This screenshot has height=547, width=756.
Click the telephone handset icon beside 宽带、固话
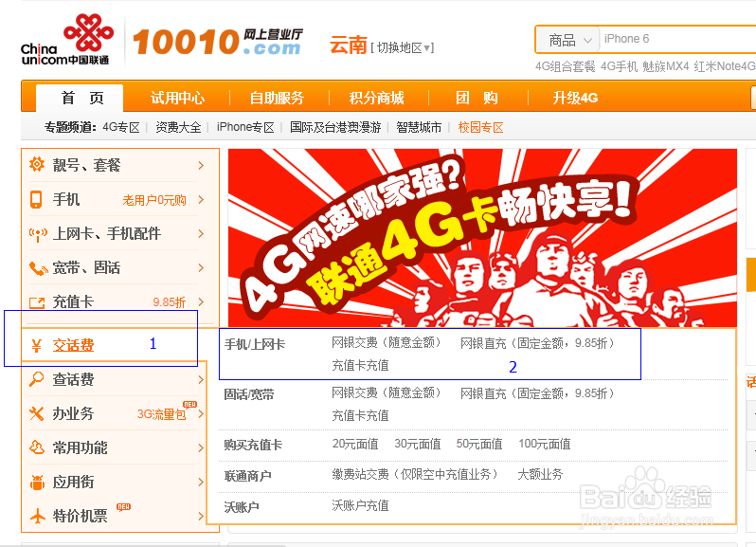click(38, 267)
